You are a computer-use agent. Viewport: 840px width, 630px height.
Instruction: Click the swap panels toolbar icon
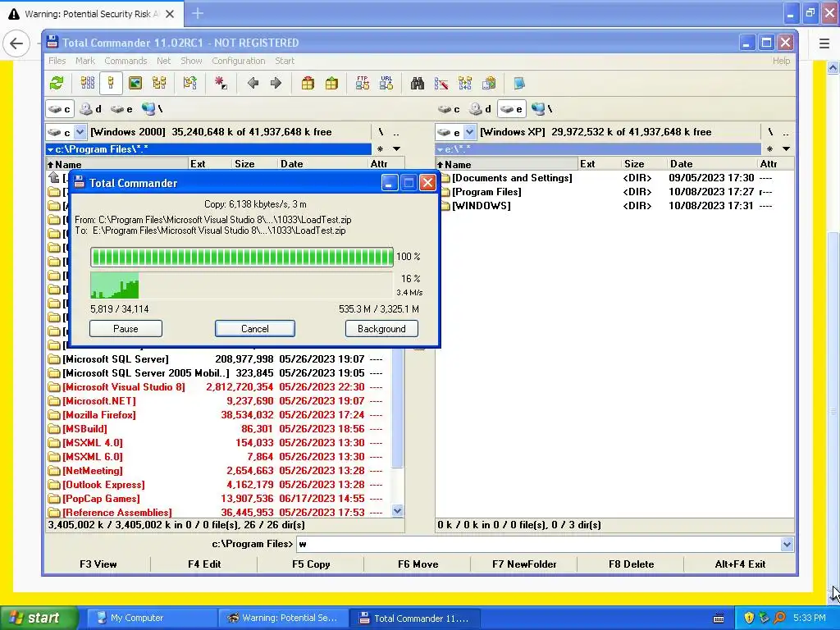tap(190, 83)
